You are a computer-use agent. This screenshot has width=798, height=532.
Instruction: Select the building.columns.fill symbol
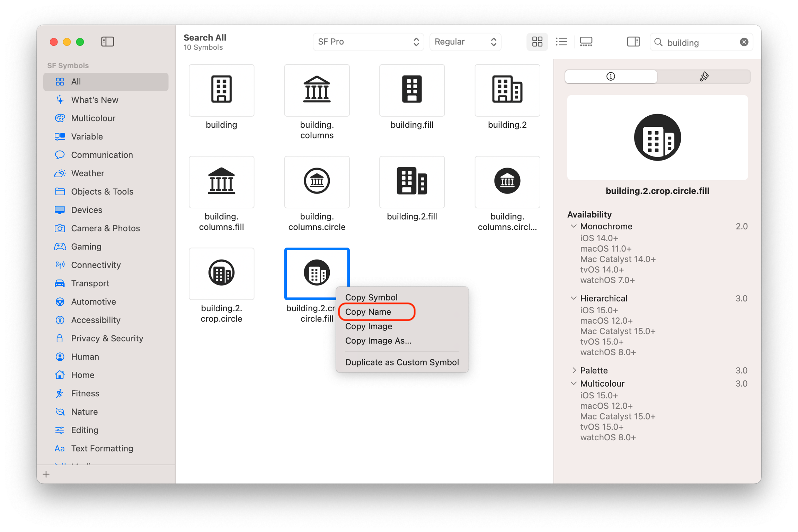pos(221,182)
